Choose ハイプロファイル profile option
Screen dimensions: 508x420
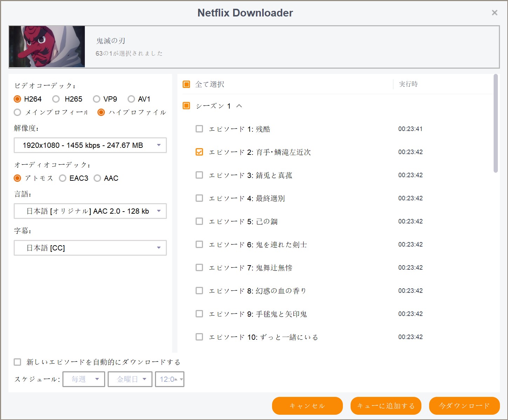[101, 112]
